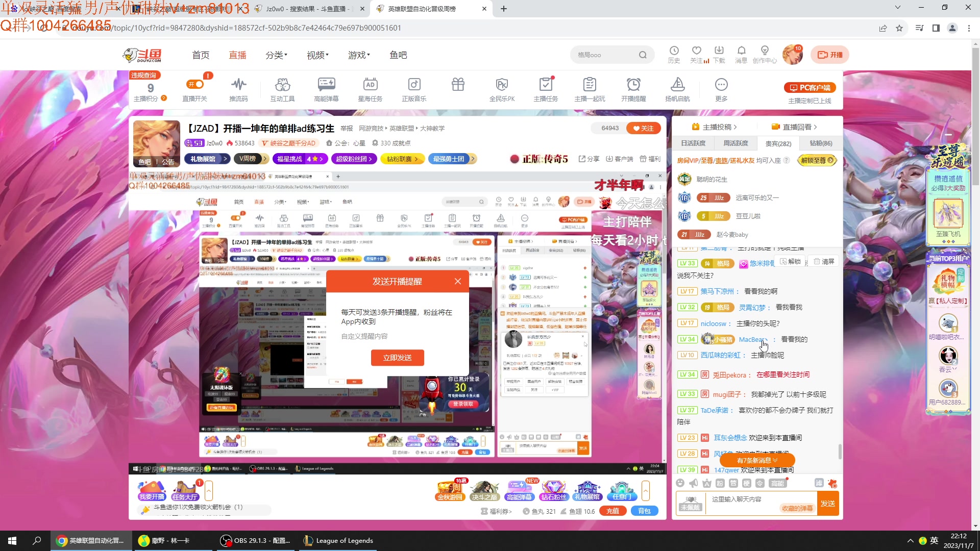The image size is (980, 551).
Task: Click page vertical scrollbar thumb
Action: [x=975, y=117]
